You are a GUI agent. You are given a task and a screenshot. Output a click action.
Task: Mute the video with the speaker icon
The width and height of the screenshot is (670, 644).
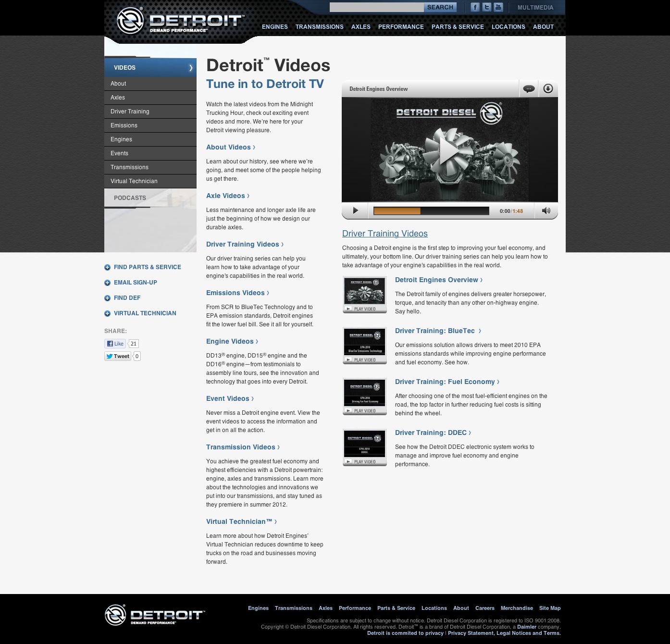point(546,211)
